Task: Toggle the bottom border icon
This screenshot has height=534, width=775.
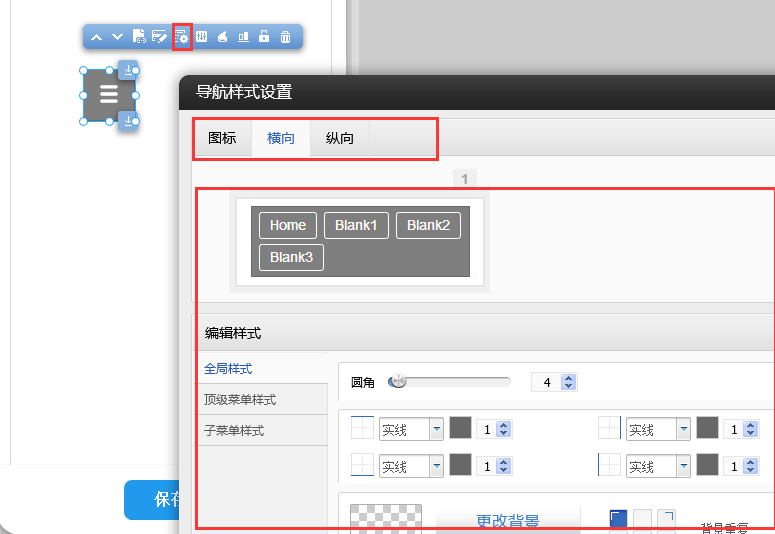Action: pyautogui.click(x=362, y=465)
